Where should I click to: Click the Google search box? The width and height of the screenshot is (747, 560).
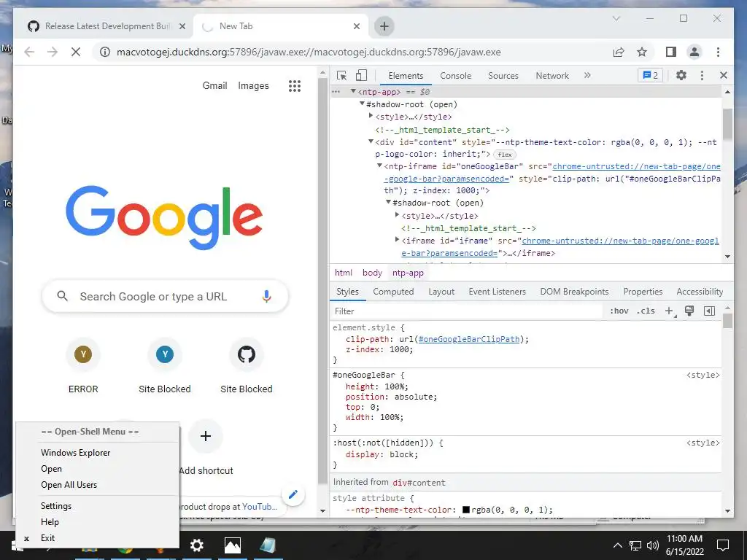165,296
